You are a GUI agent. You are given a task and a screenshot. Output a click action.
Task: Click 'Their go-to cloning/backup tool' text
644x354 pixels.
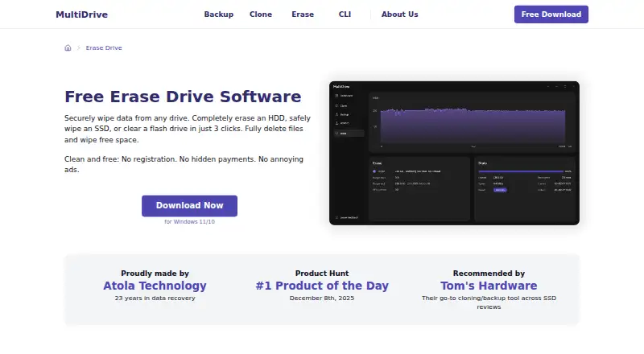489,303
